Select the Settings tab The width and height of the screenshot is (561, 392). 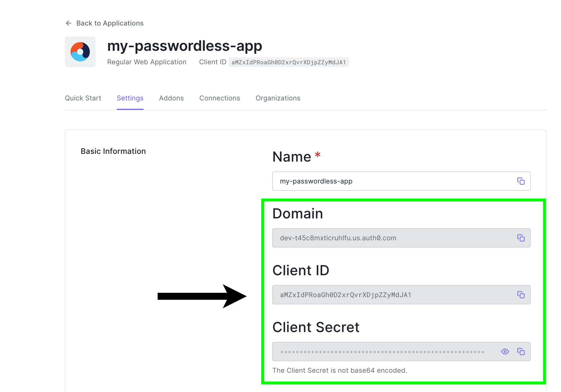pyautogui.click(x=130, y=98)
